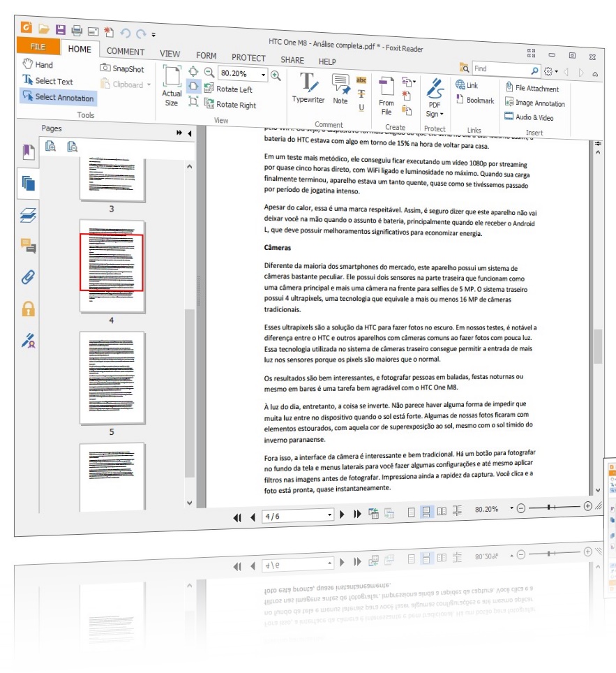The image size is (616, 673).
Task: Undo the last action
Action: [x=126, y=33]
